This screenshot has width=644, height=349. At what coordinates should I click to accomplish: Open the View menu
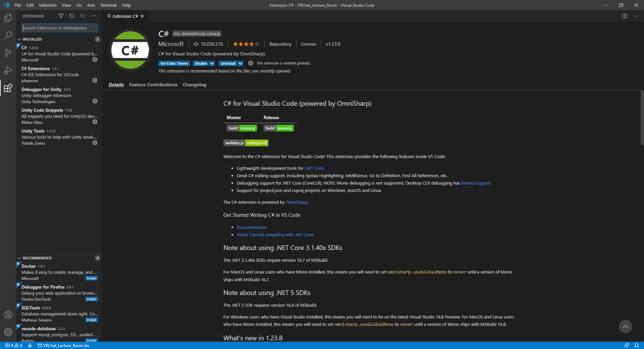tap(66, 5)
